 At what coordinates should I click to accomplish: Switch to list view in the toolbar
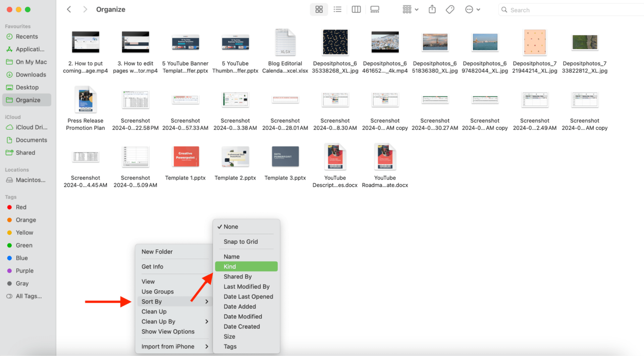coord(337,9)
